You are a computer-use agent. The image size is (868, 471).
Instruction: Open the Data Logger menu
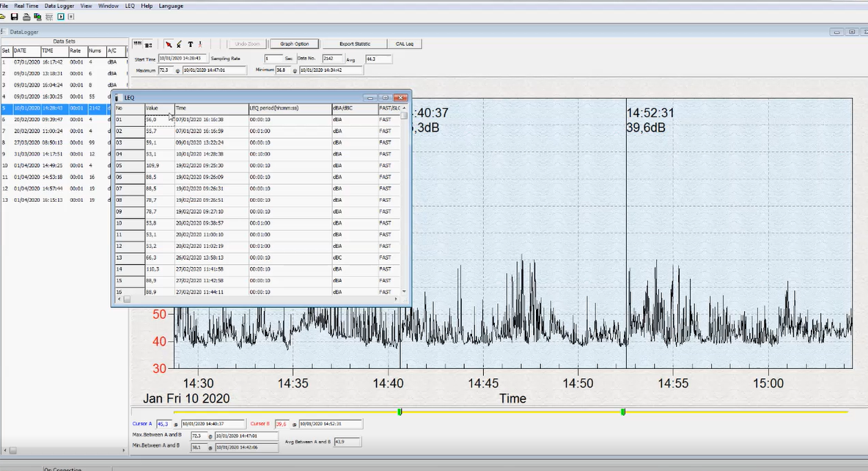(59, 5)
